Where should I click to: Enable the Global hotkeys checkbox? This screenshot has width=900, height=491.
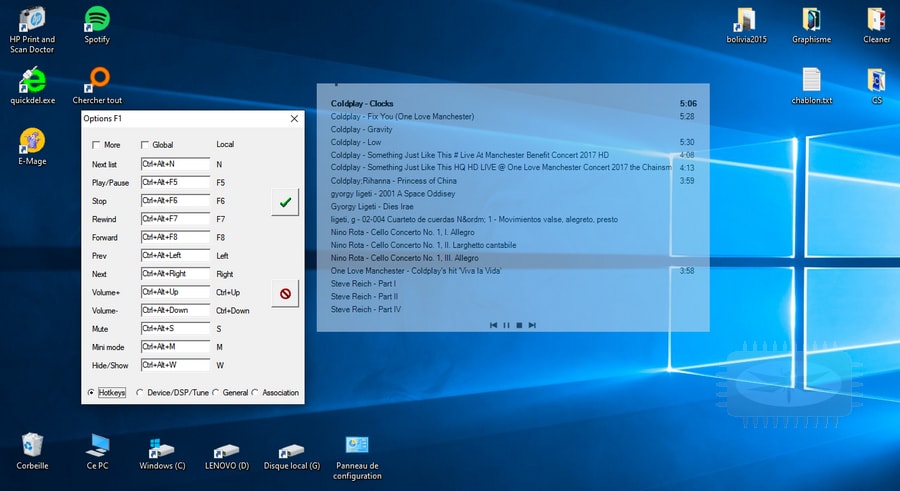(x=145, y=145)
